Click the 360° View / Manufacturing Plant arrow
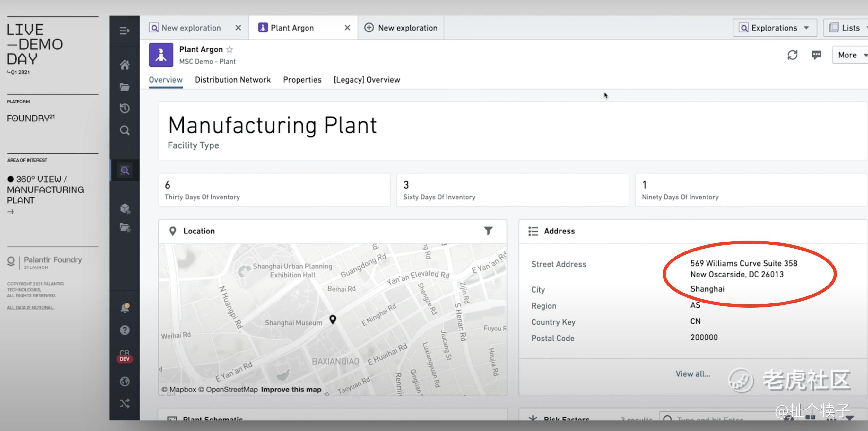Viewport: 868px width, 431px height. tap(11, 212)
